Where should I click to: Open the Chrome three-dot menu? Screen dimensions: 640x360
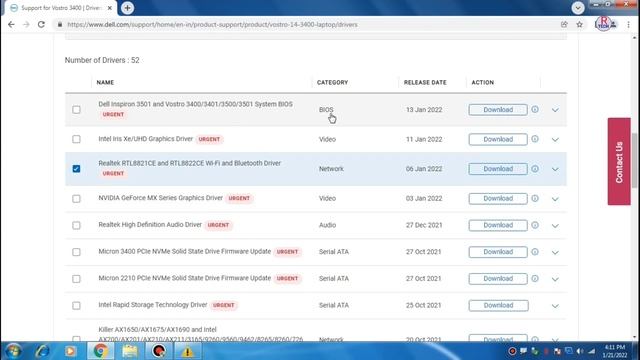(x=629, y=24)
